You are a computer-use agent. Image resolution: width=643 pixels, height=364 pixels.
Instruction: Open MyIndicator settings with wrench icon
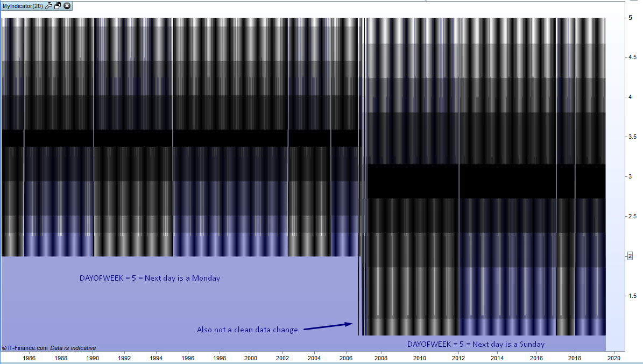coord(48,6)
